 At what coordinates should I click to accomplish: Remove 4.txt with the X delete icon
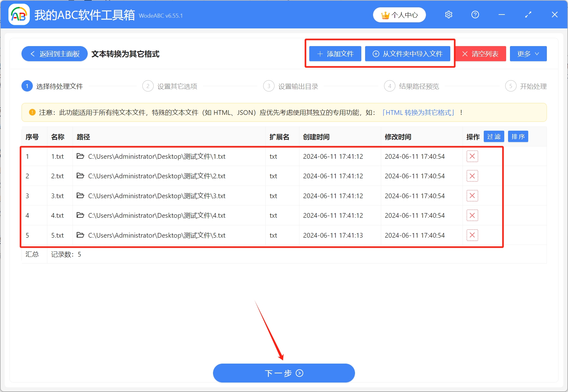click(472, 215)
